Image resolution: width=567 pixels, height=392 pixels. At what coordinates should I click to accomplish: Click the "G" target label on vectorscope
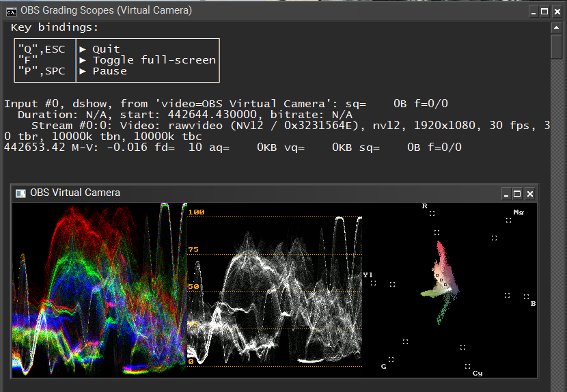[384, 366]
